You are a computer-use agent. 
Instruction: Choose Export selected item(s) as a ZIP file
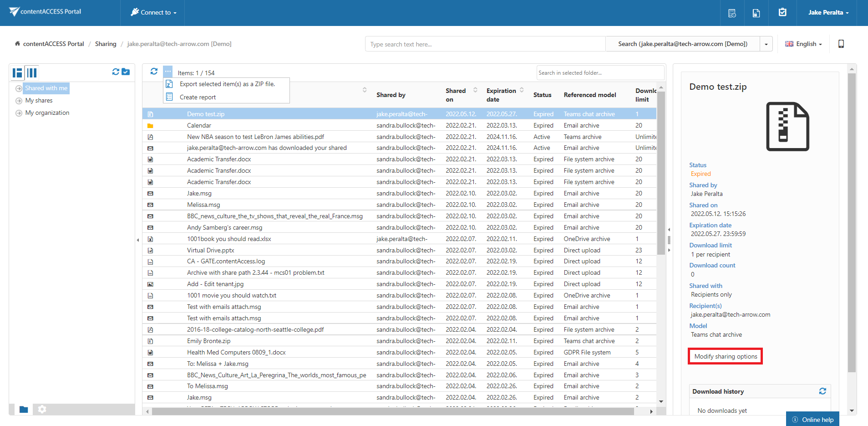tap(227, 84)
